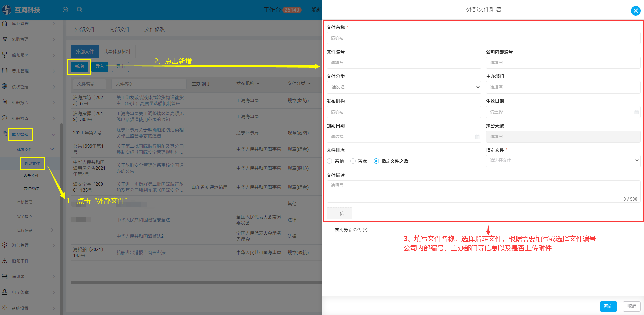Screen dimensions: 644x315
Task: Expand the 库存管理 menu arrow
Action: [x=54, y=24]
